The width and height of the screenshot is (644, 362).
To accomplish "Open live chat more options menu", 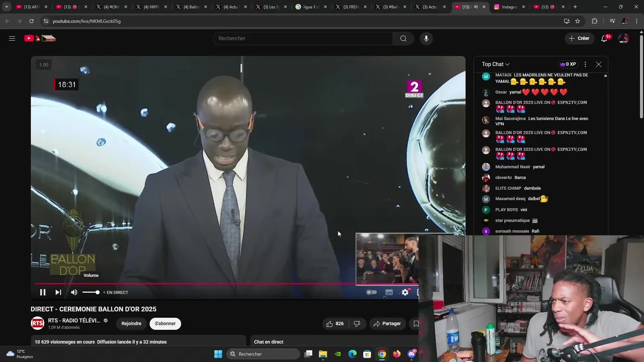I will tap(585, 64).
